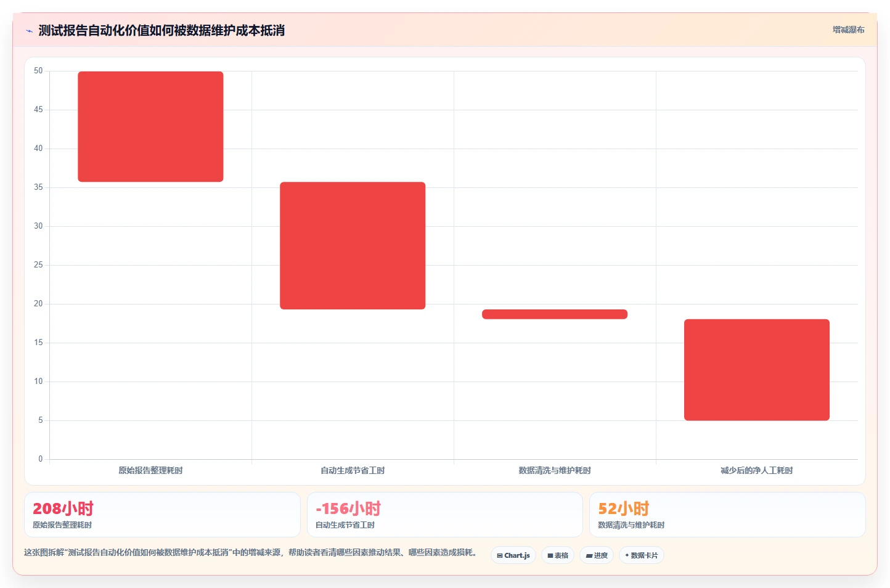Click the chart title 测试报告自动化价值如何被数据维护成本抵消

pos(161,30)
